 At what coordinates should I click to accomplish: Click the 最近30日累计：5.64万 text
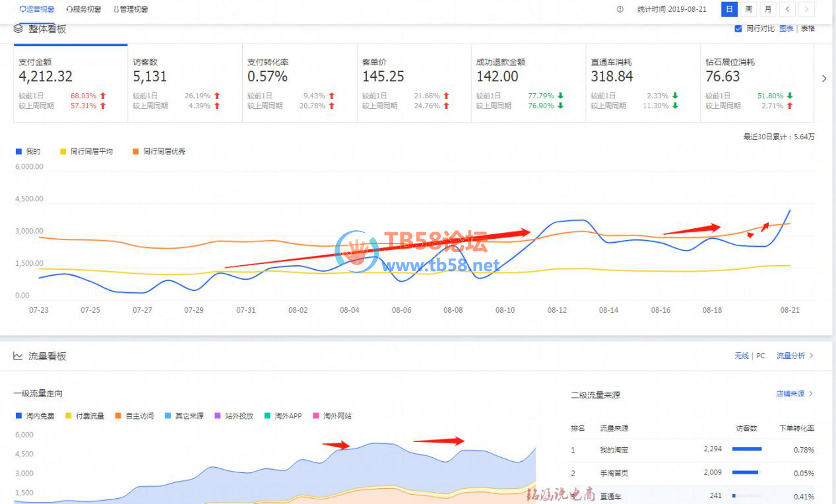pos(779,137)
